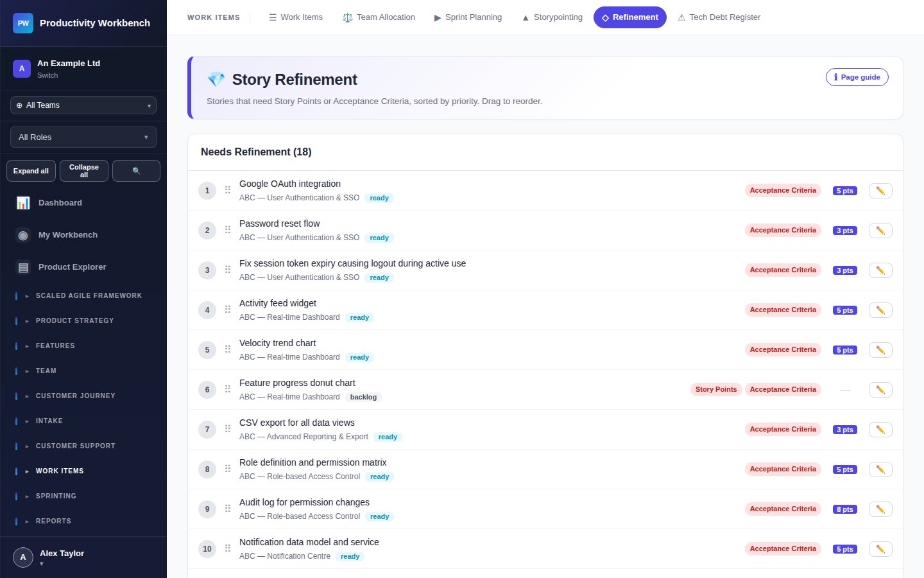The image size is (924, 578).
Task: Click the Notification data model and service title
Action: pos(309,542)
